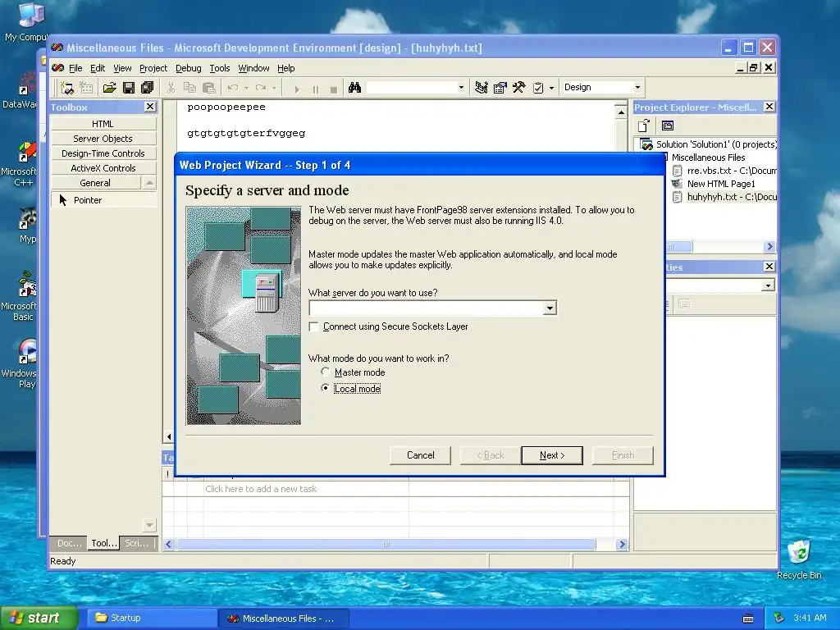Open the Window menu
840x630 pixels.
coord(254,68)
